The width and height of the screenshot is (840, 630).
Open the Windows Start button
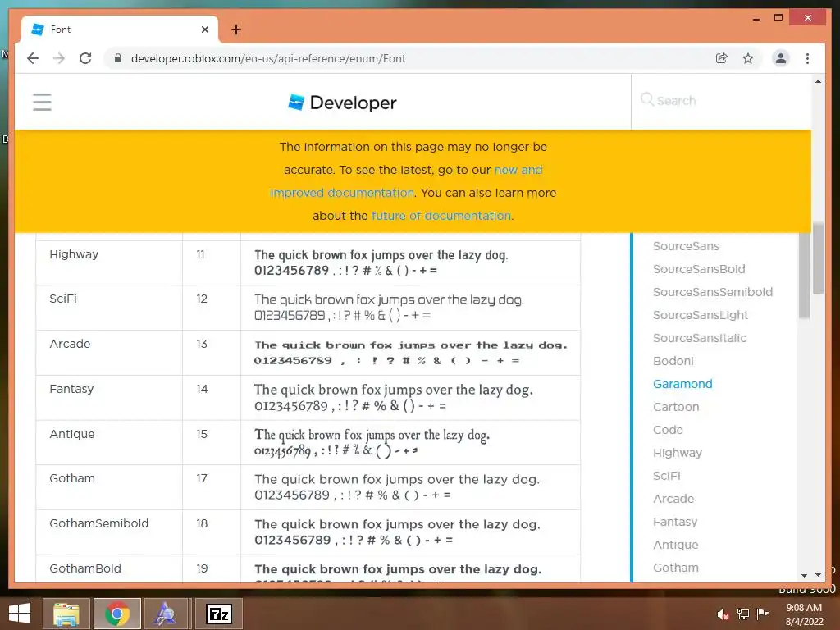tap(20, 614)
